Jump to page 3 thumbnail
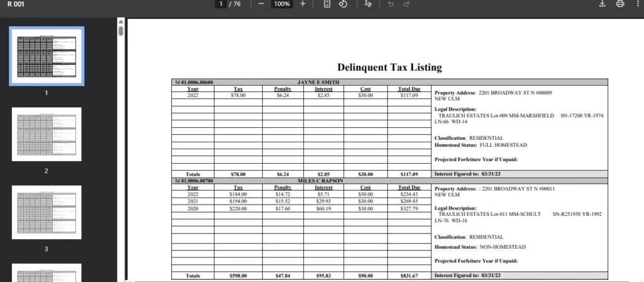Viewport: 644px width, 282px height. point(47,213)
